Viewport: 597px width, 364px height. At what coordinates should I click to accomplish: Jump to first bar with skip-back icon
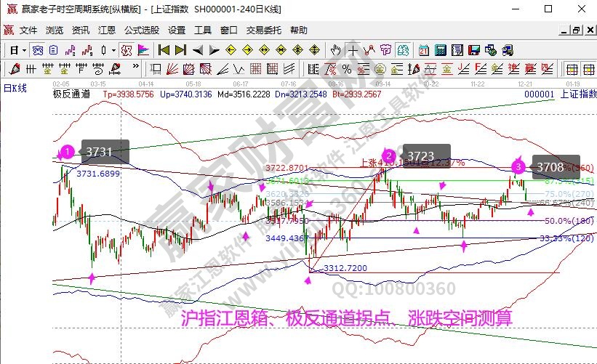tap(164, 50)
